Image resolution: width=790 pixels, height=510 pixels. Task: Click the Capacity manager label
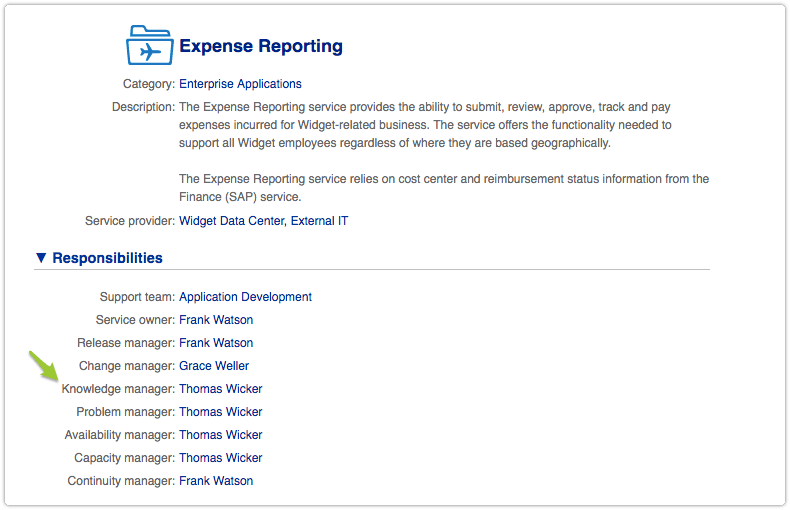[124, 458]
